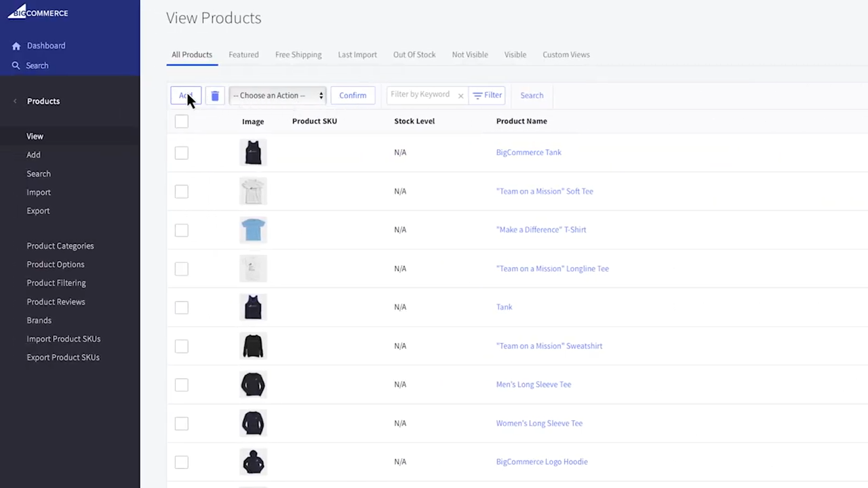Switch to the Featured tab
868x488 pixels.
point(243,54)
